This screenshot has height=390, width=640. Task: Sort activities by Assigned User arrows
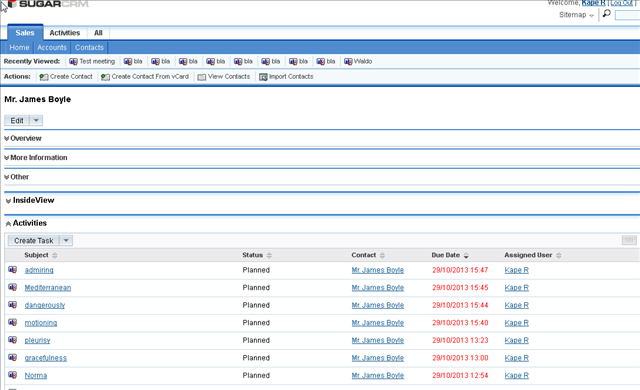[x=558, y=255]
